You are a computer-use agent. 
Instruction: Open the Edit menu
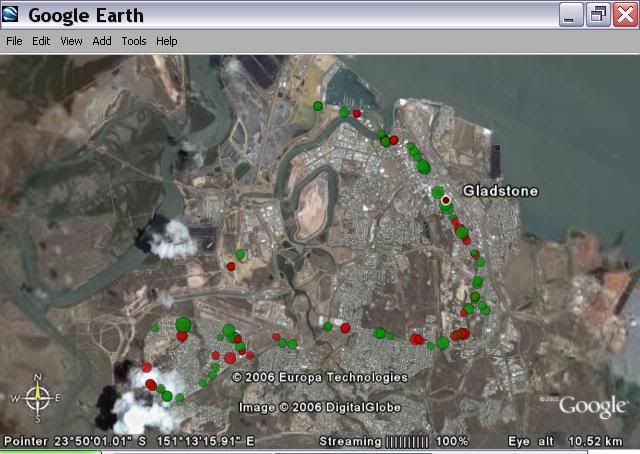(41, 41)
